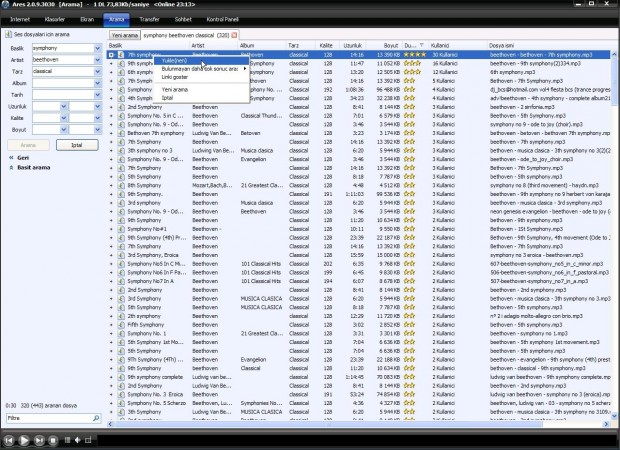Click the file icon of the Fifth Symphony row
This screenshot has width=620, height=450.
pyautogui.click(x=121, y=325)
